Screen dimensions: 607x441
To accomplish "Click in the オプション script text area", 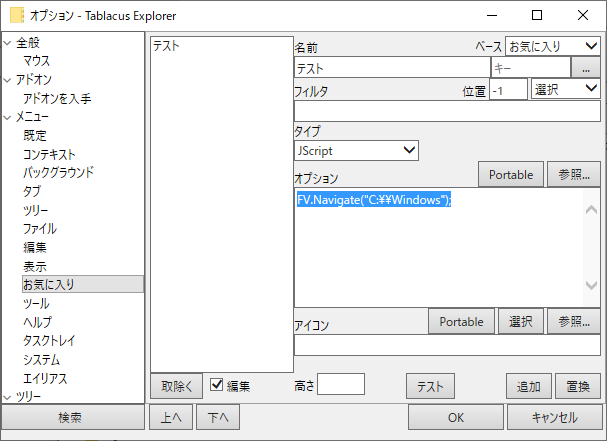I will point(439,248).
